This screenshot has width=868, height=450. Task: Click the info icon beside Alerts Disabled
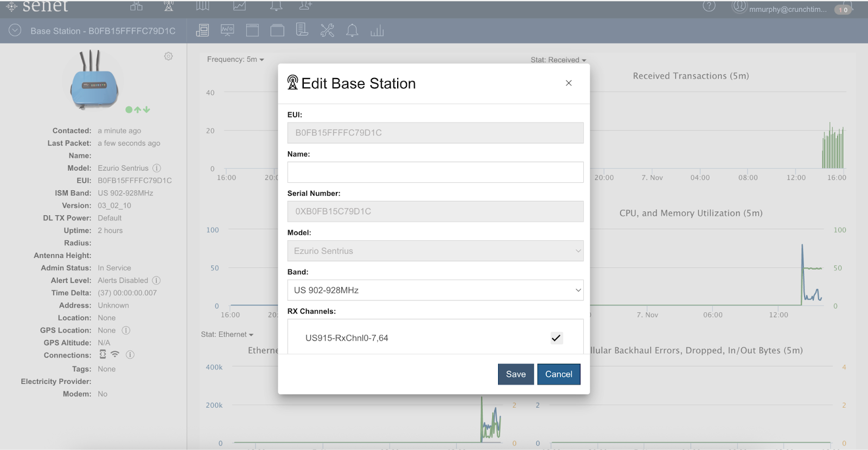click(x=156, y=280)
